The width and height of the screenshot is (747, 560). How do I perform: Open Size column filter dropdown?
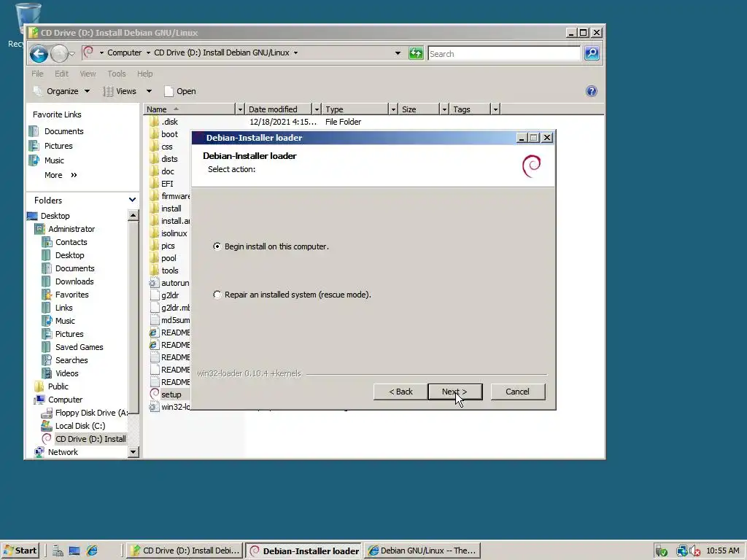coord(444,109)
